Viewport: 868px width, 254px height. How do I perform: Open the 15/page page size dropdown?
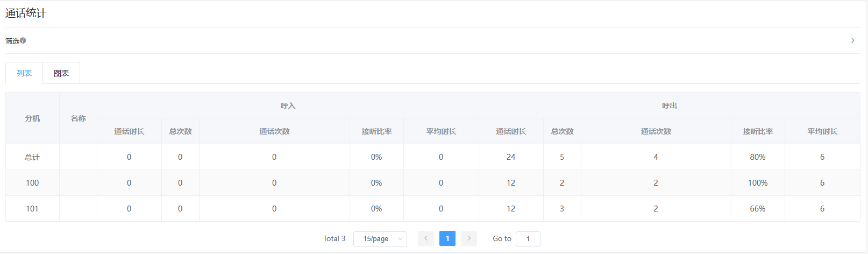(x=376, y=238)
